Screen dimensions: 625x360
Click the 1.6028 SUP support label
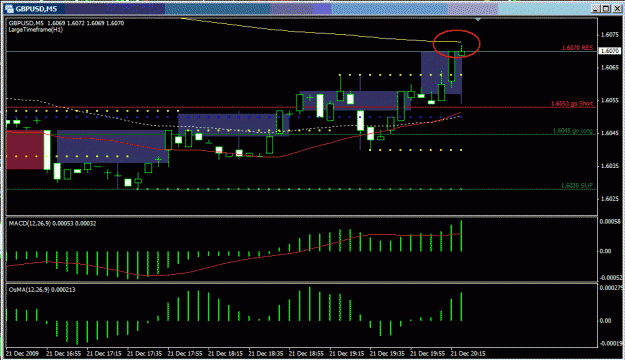tap(577, 185)
